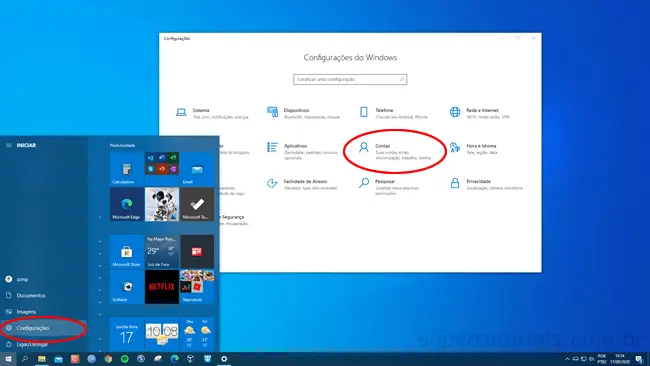
Task: Open the Contas settings category
Action: (x=395, y=151)
